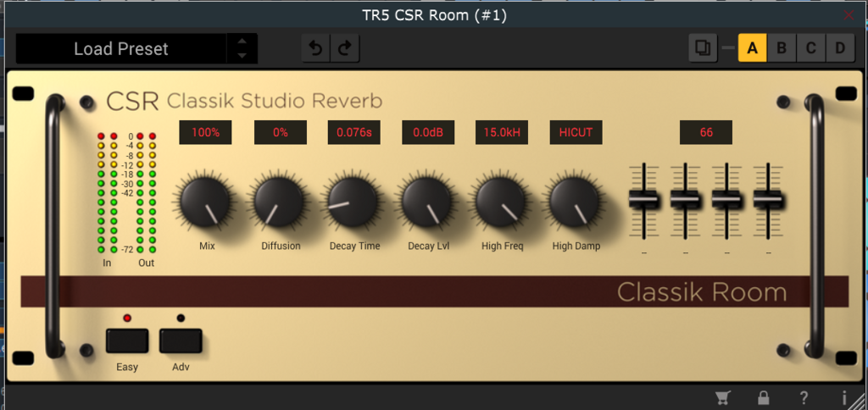Click the undo arrow icon
Viewport: 868px width, 410px height.
(315, 48)
